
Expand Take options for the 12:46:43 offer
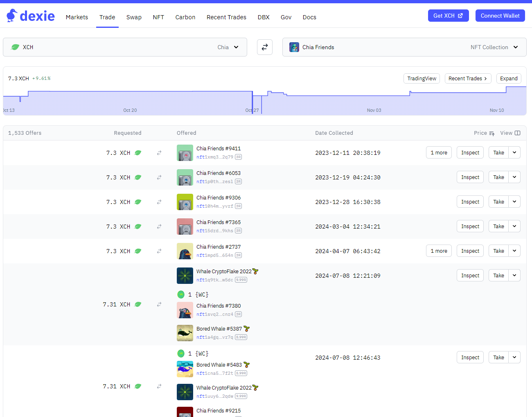pos(514,357)
